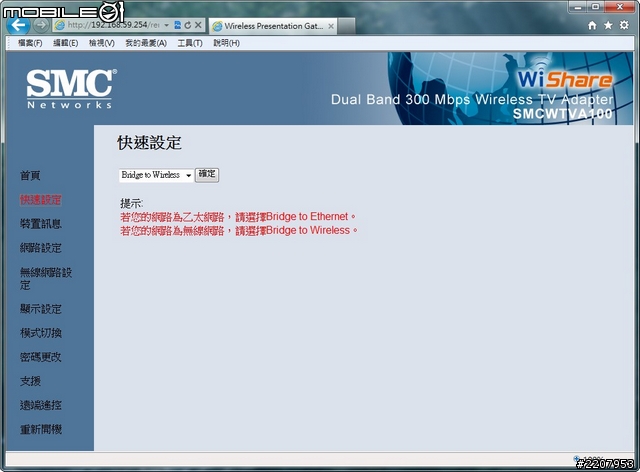Open a new tab next to Wireless Presentation tab

tap(347, 26)
